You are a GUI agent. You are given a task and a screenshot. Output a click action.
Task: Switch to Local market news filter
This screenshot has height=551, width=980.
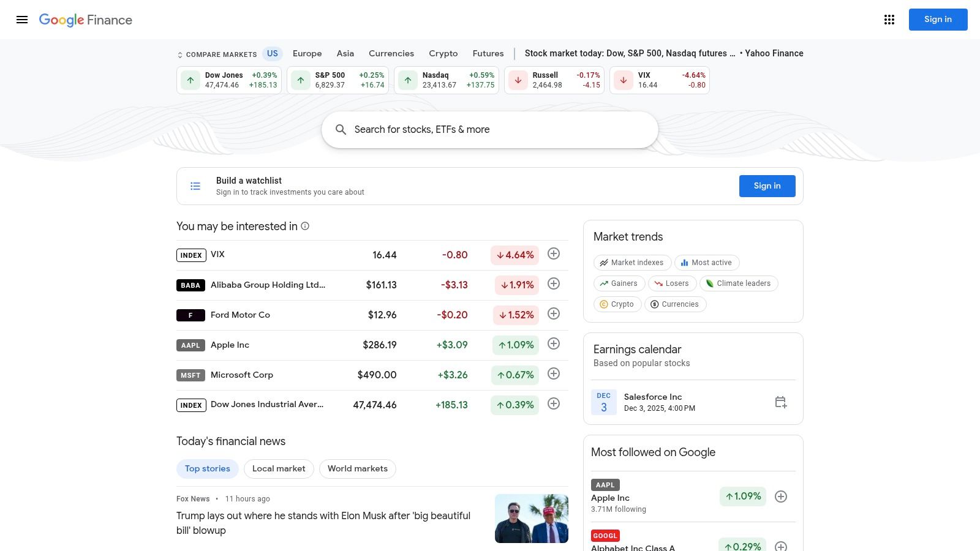279,468
